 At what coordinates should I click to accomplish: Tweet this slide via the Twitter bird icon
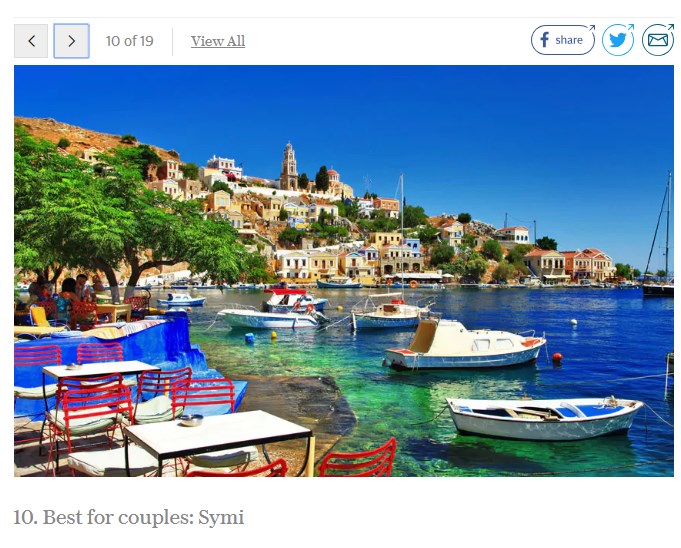[618, 40]
